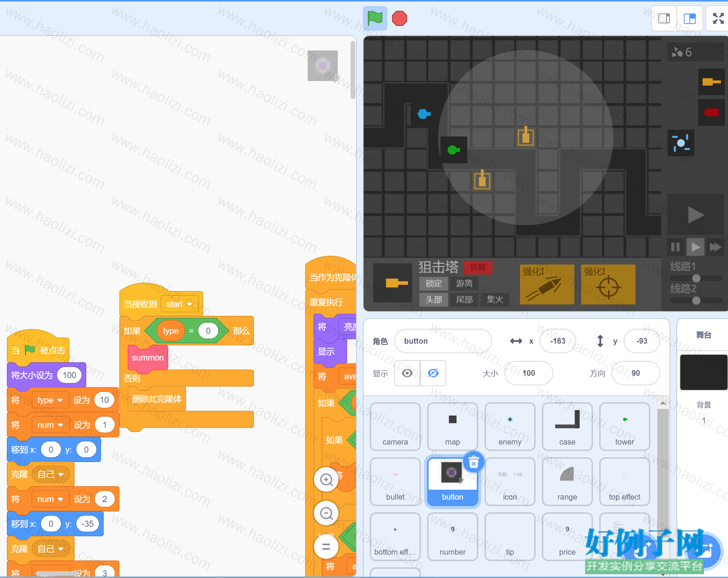Toggle 锁定 targeting mode
Viewport: 728px width, 578px height.
point(434,284)
